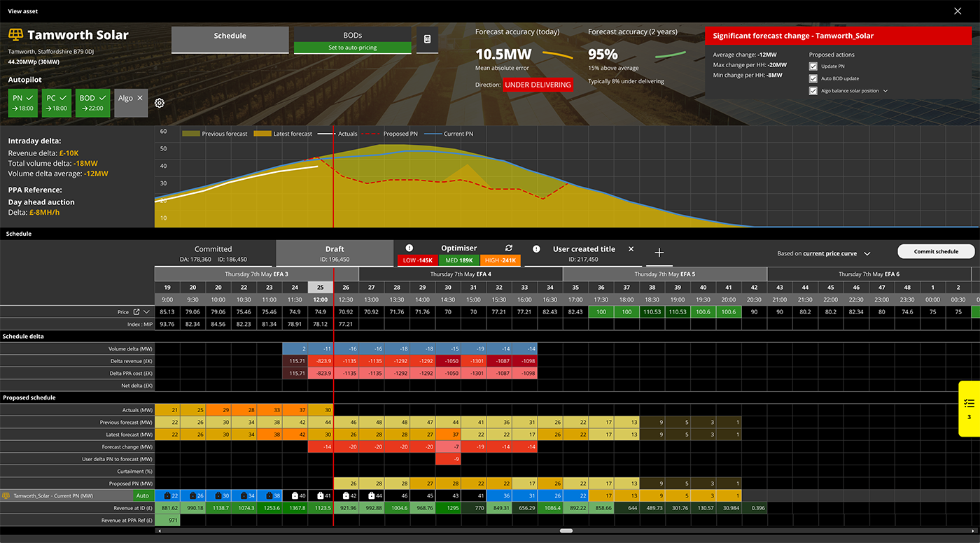Toggle Algo balance solar position checkbox
This screenshot has width=980, height=543.
(x=813, y=91)
